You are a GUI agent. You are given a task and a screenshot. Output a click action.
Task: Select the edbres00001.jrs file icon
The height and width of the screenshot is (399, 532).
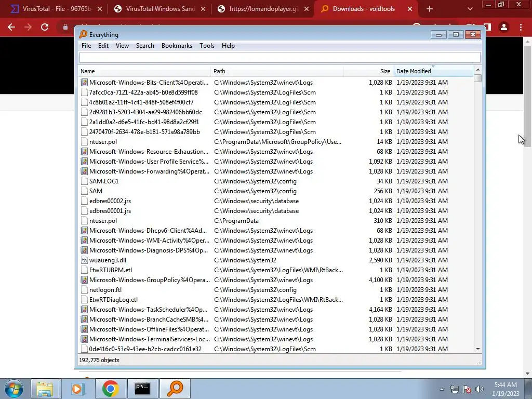click(x=84, y=211)
